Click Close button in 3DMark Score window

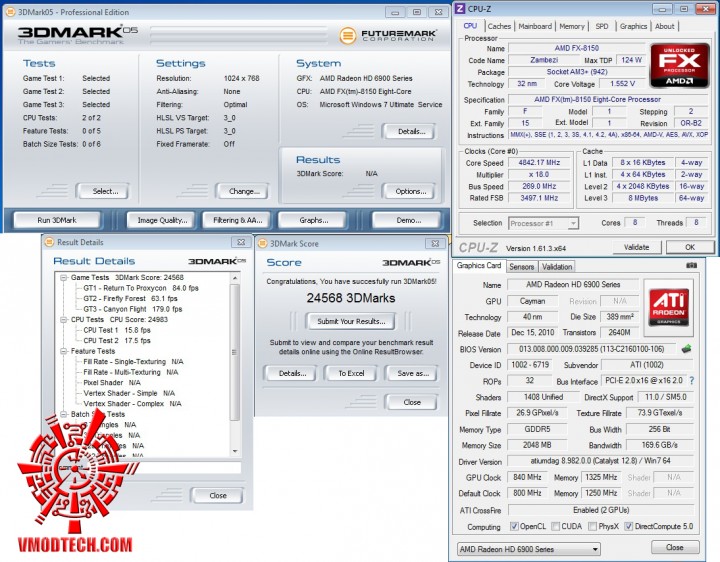click(x=411, y=402)
